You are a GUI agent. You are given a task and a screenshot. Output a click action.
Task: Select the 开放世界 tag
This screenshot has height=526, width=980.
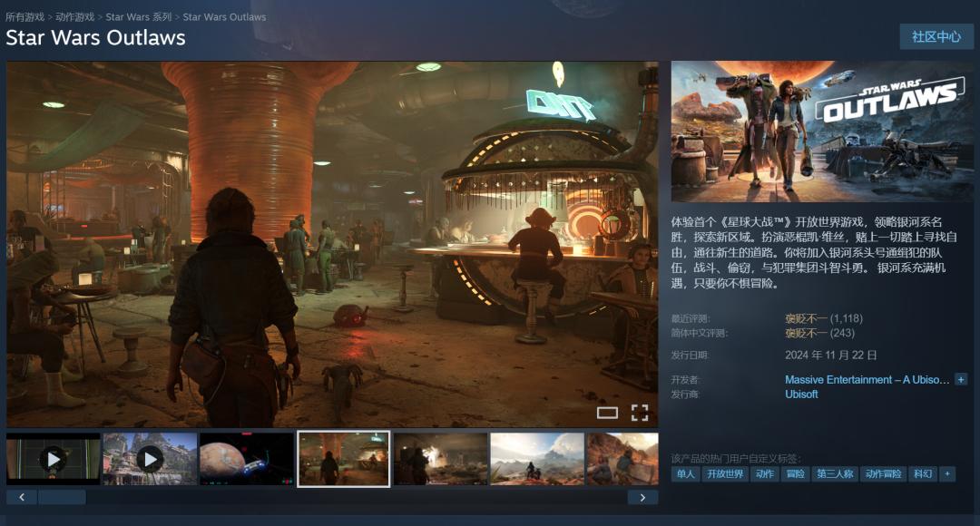click(725, 474)
